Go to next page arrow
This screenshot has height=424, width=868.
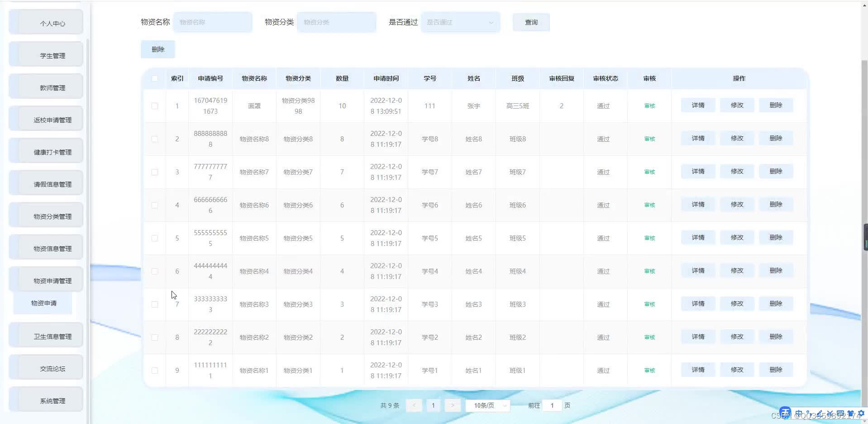[453, 405]
